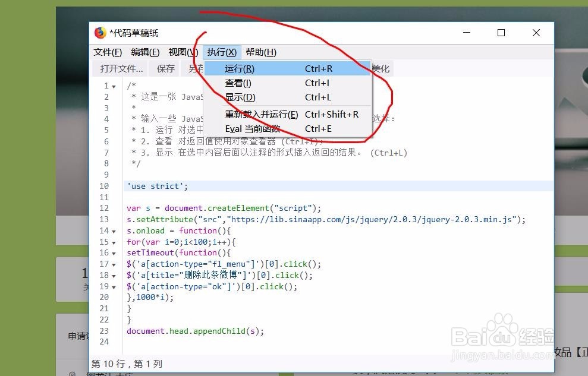Close the 代码草稿纸 window
The width and height of the screenshot is (588, 376).
[536, 33]
